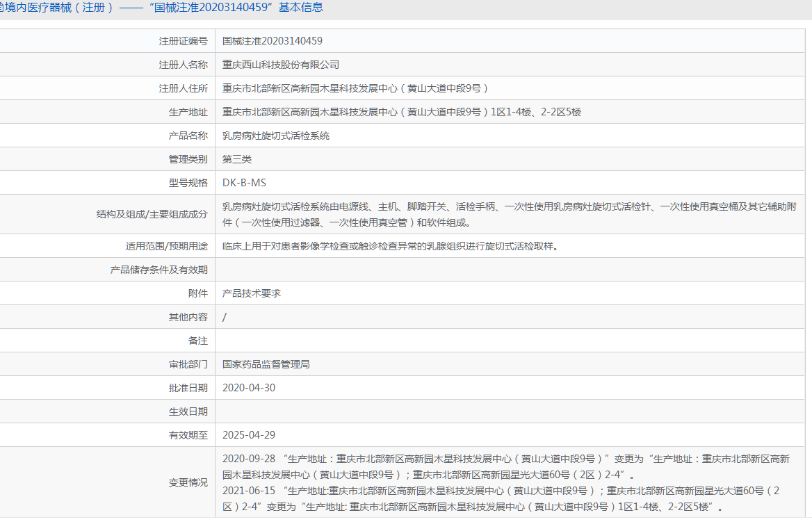
Task: Select the expiry date 2025-04-29
Action: tap(249, 435)
